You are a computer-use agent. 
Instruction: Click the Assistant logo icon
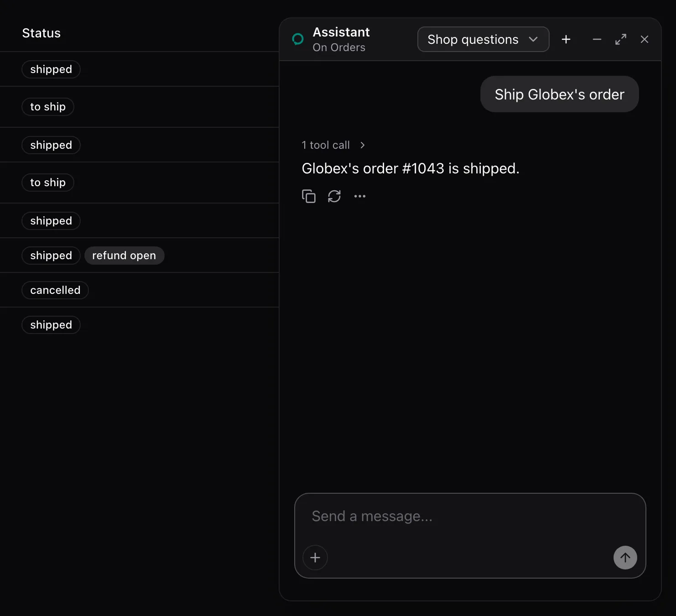[298, 39]
